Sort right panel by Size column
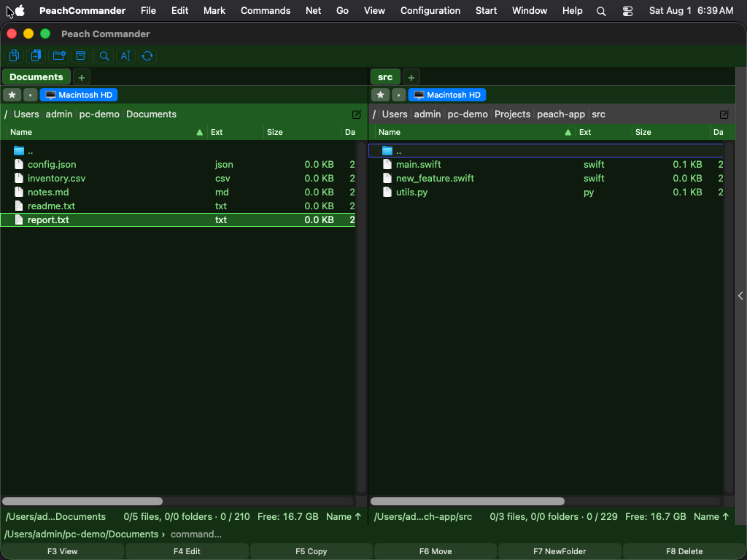 (670, 132)
